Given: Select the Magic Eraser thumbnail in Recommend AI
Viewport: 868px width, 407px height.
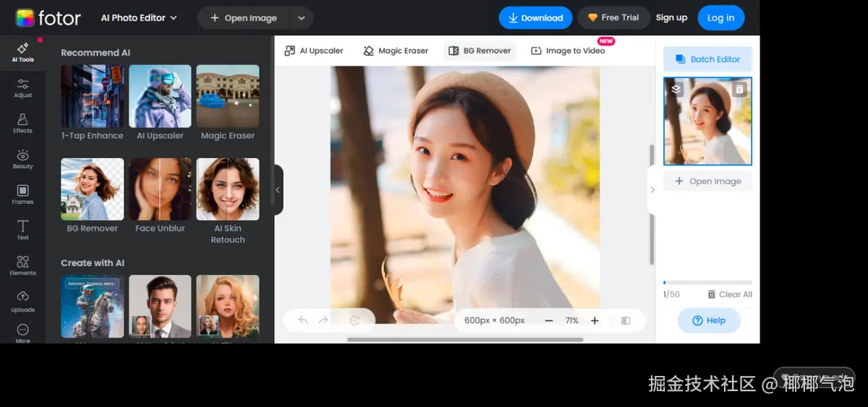Looking at the screenshot, I should [x=228, y=96].
